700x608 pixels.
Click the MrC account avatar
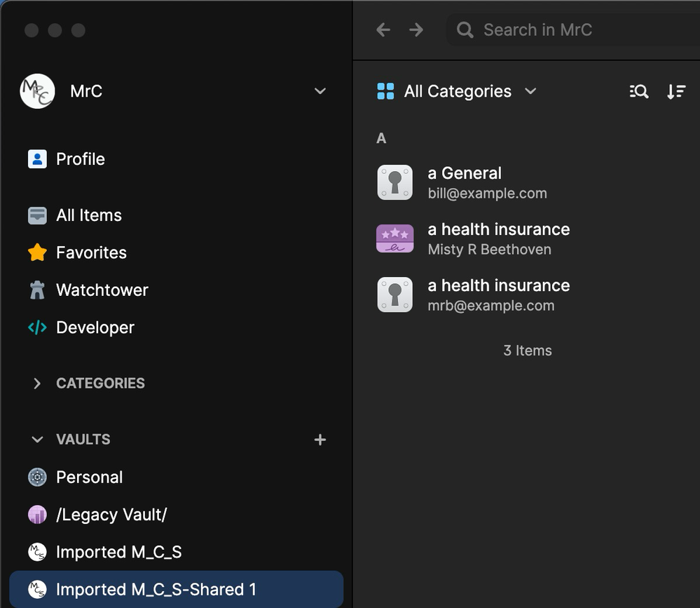pyautogui.click(x=37, y=91)
